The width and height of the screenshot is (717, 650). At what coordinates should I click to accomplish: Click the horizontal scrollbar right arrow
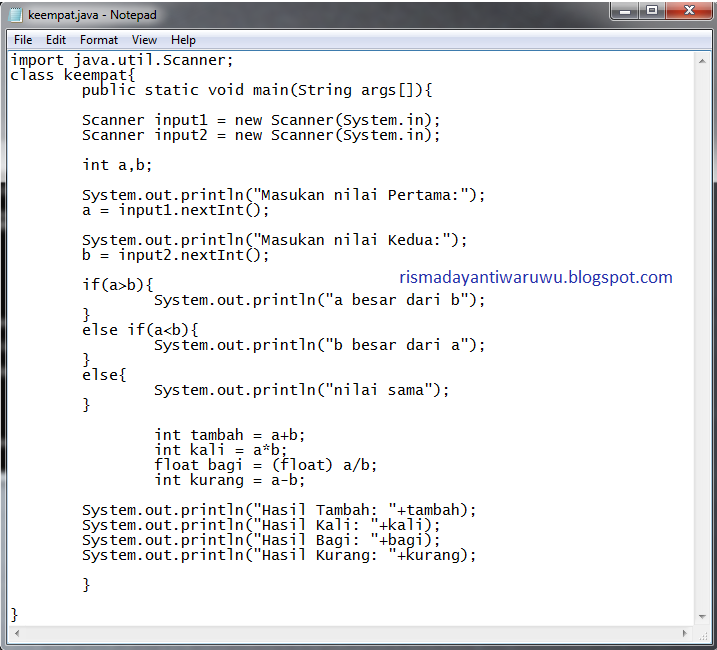pyautogui.click(x=685, y=634)
